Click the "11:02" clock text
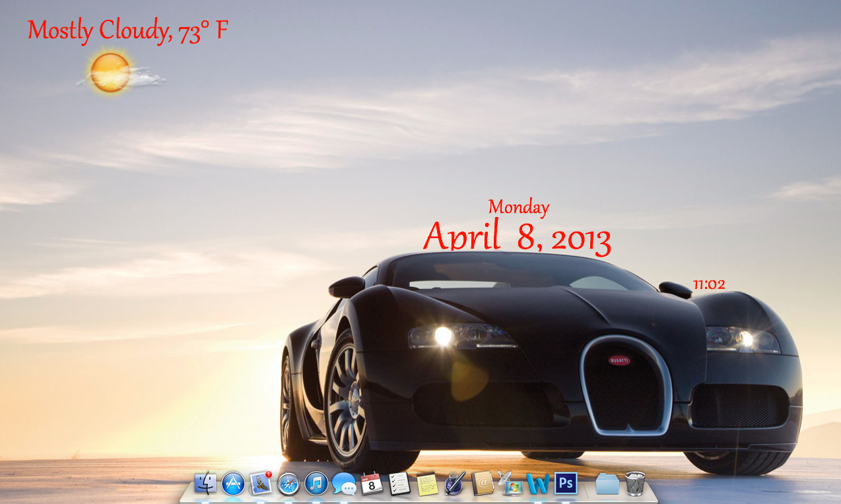This screenshot has width=841, height=504. (x=709, y=285)
